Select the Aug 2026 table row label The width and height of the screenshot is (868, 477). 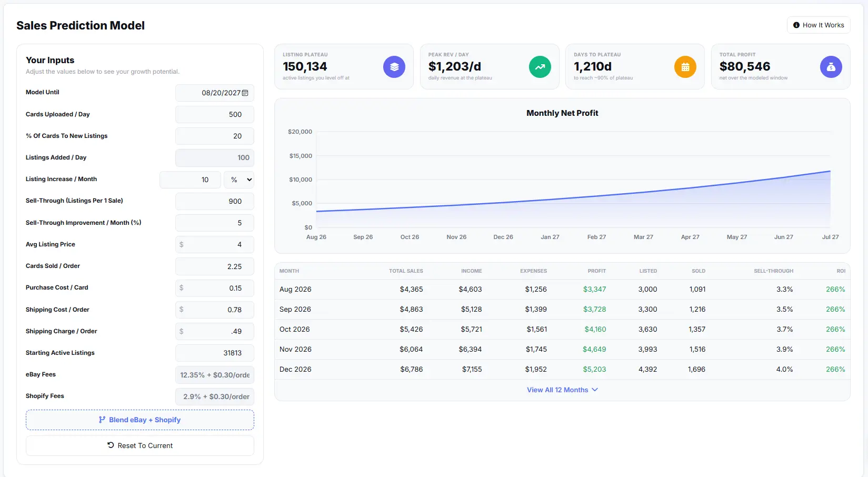[x=295, y=289]
